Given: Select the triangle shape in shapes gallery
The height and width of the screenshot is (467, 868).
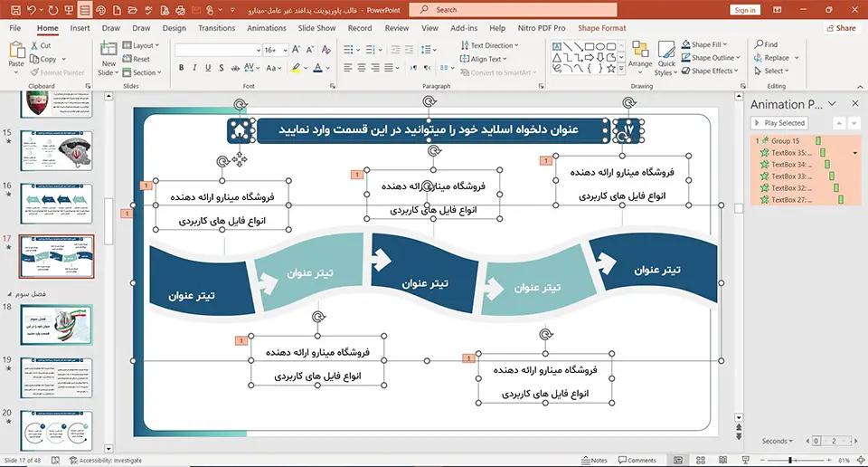Looking at the screenshot, I should 557,58.
